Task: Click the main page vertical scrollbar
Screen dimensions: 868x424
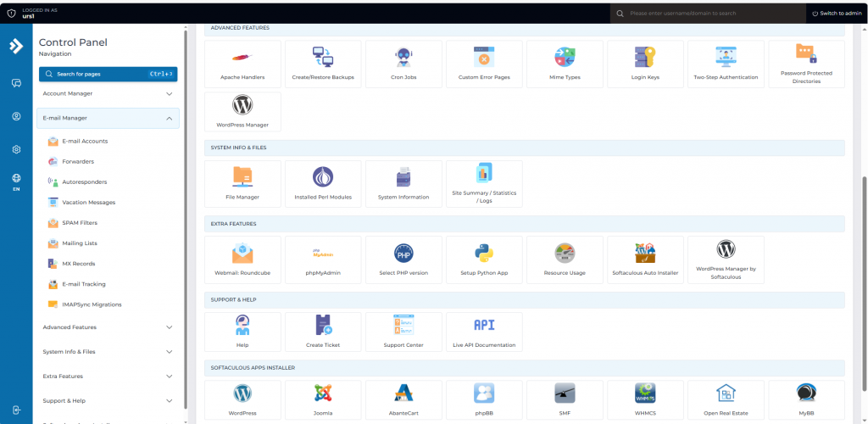Action: 864,254
